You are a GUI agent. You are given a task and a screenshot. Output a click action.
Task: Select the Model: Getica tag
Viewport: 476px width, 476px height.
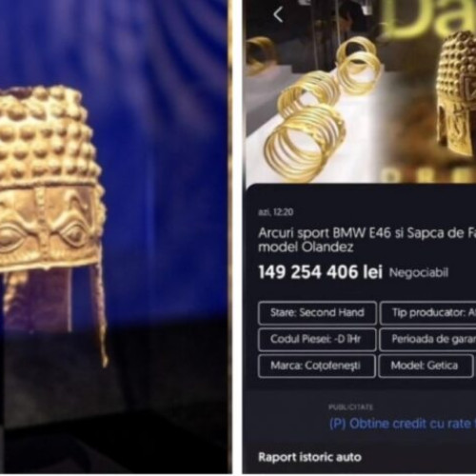426,366
